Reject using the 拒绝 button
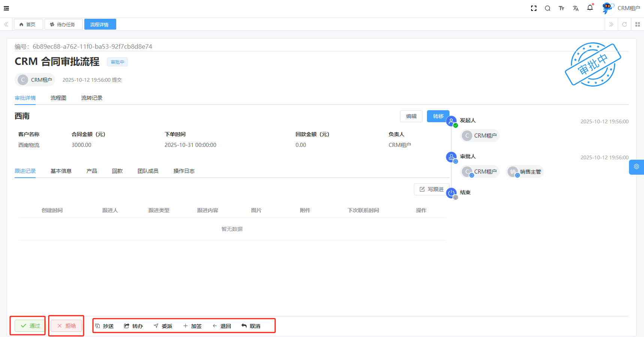The width and height of the screenshot is (644, 337). [x=66, y=326]
